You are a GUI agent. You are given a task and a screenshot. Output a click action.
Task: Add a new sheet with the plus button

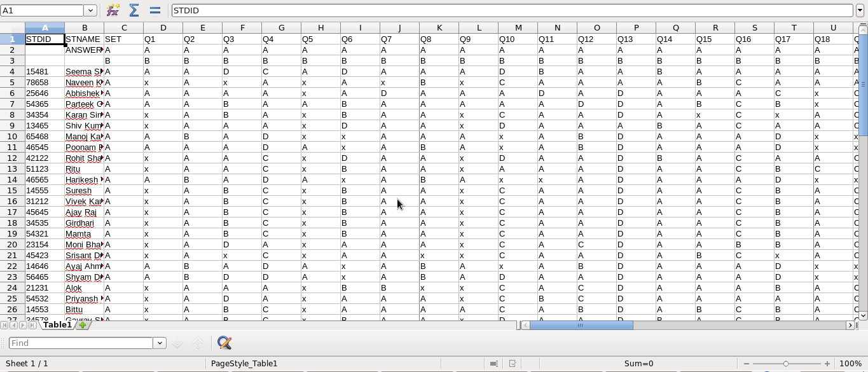point(81,324)
